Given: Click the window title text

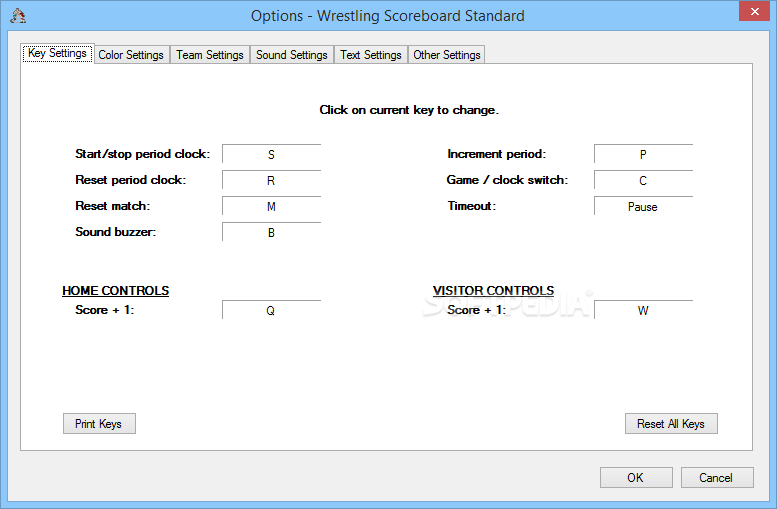Looking at the screenshot, I should [388, 16].
